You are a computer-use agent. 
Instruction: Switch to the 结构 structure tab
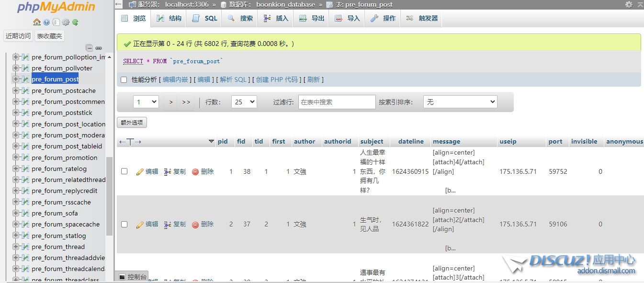click(170, 18)
